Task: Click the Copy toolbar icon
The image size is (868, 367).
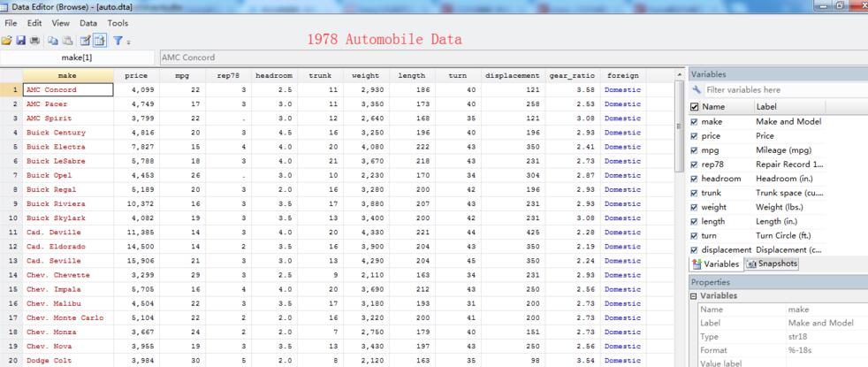Action: (x=52, y=41)
